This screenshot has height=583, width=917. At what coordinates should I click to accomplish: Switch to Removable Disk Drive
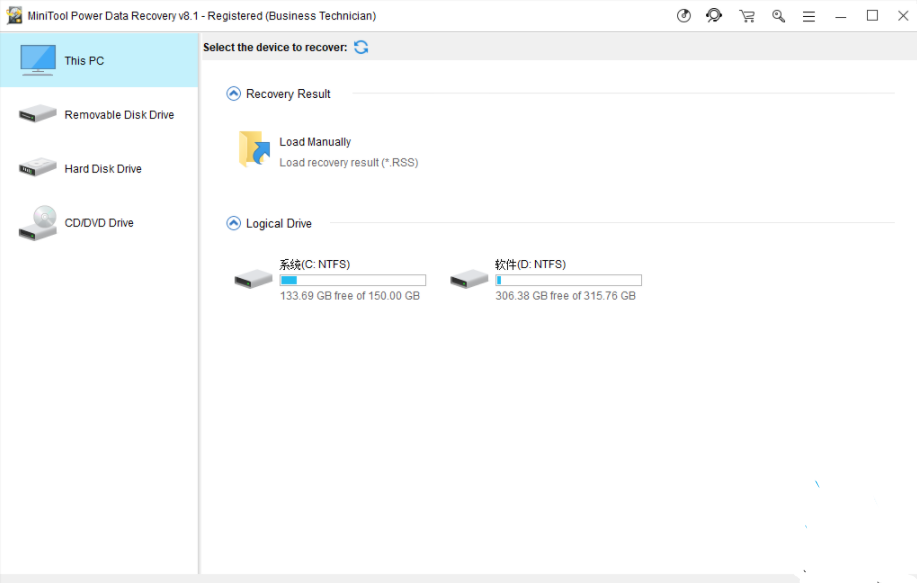click(99, 115)
